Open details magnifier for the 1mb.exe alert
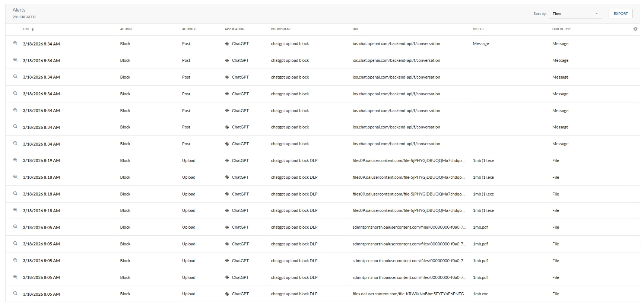 (x=15, y=293)
